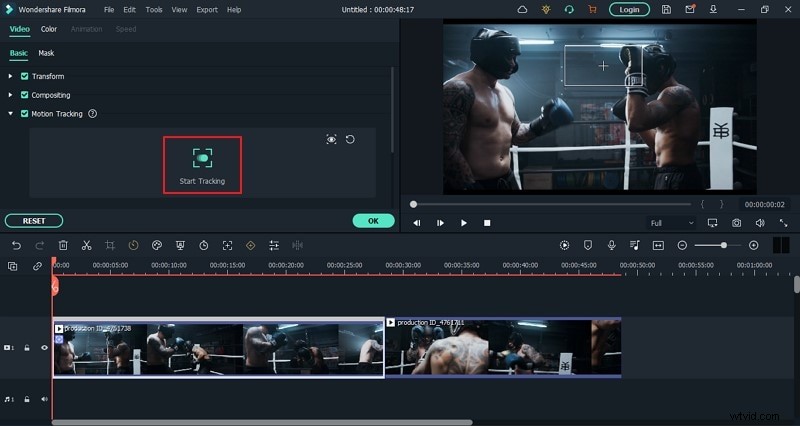Click the Start Tracking button

(x=202, y=165)
